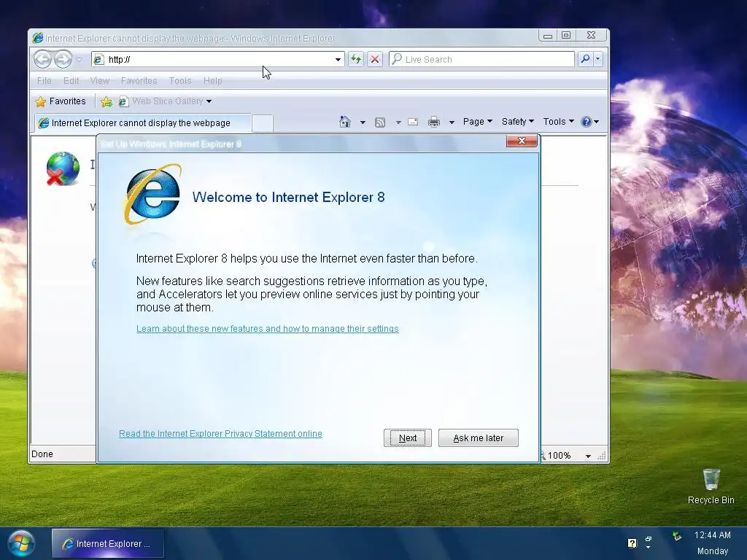The width and height of the screenshot is (747, 560).
Task: Click the help question mark tray icon
Action: click(632, 543)
